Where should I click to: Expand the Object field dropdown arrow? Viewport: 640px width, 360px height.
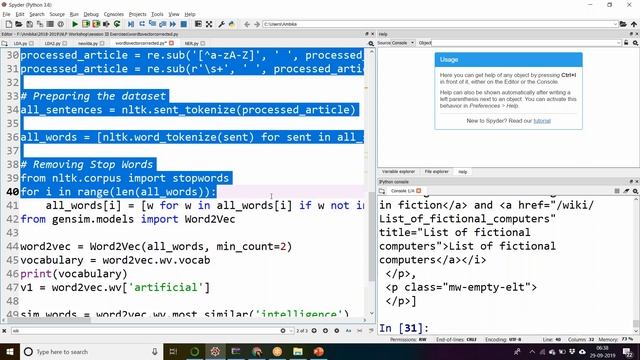click(619, 43)
